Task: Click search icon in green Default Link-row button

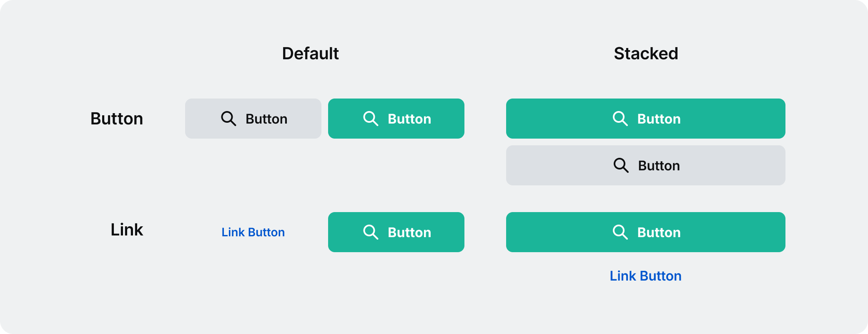Action: click(371, 232)
